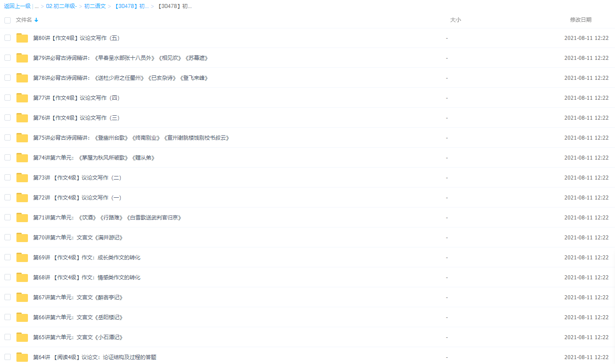Check the checkbox beside 第77讲 议论文写作（四）
Viewport: 615px width, 364px height.
(x=7, y=98)
